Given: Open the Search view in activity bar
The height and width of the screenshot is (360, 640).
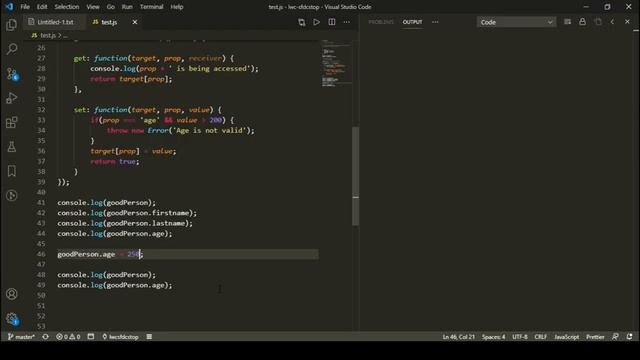Looking at the screenshot, I should 11,49.
